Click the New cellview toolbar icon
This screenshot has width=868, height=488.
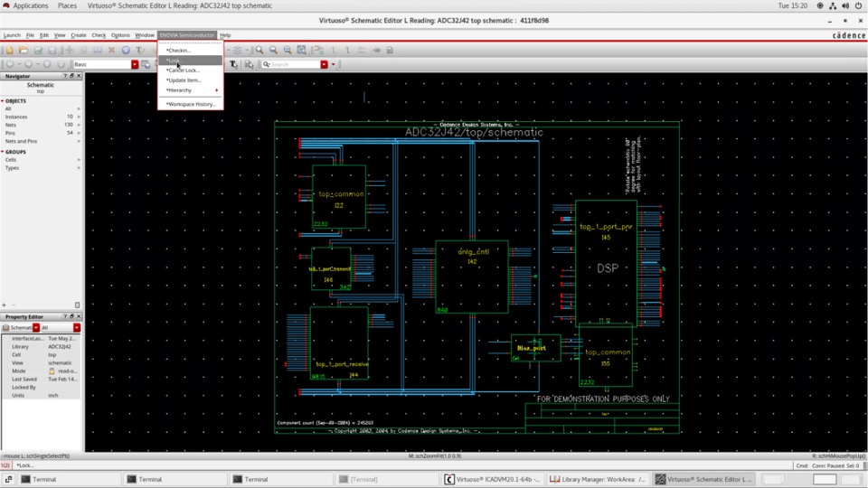(x=9, y=50)
